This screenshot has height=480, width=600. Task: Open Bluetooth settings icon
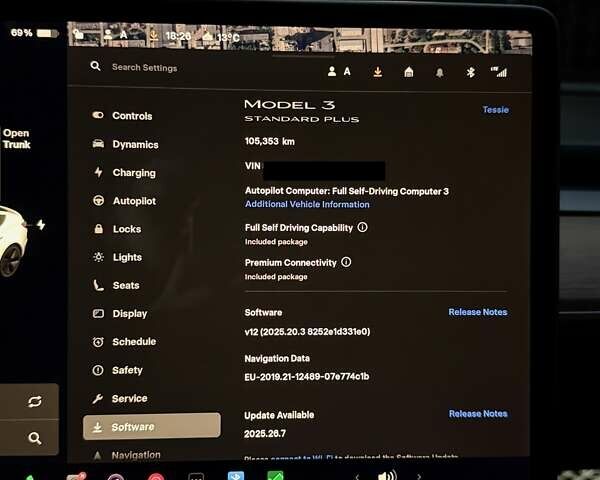click(x=469, y=72)
